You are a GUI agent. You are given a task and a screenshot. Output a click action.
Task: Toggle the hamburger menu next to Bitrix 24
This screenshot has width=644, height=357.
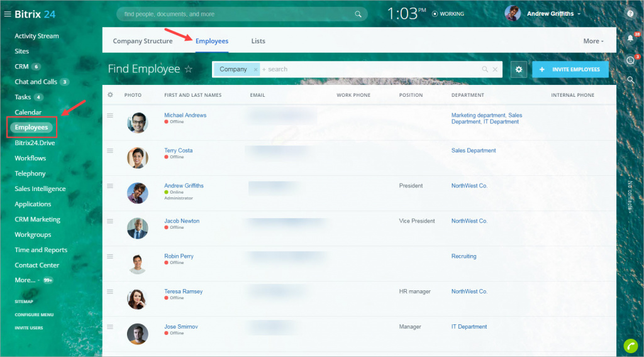[x=8, y=14]
